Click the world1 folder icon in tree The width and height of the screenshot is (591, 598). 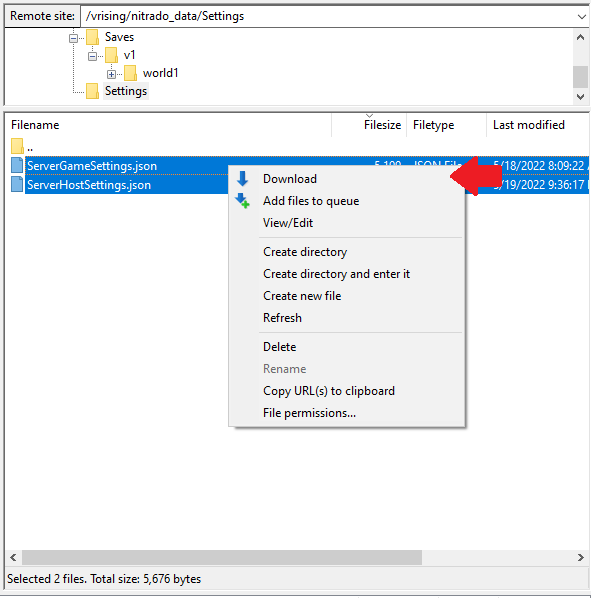tap(130, 73)
